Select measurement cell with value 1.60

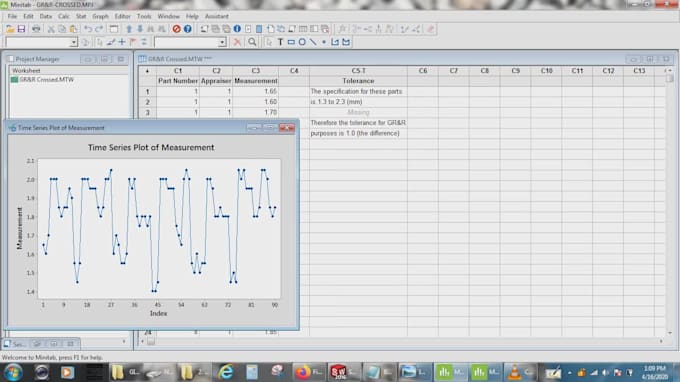coord(255,102)
